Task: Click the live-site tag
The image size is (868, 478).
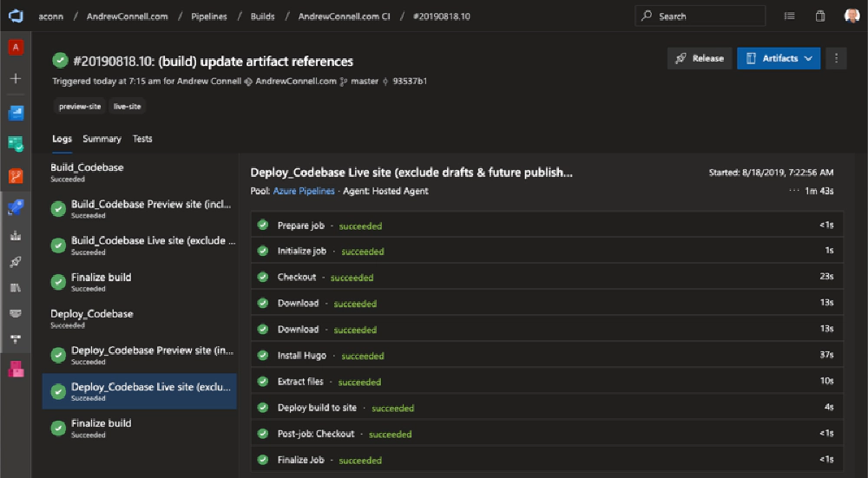Action: pos(128,106)
